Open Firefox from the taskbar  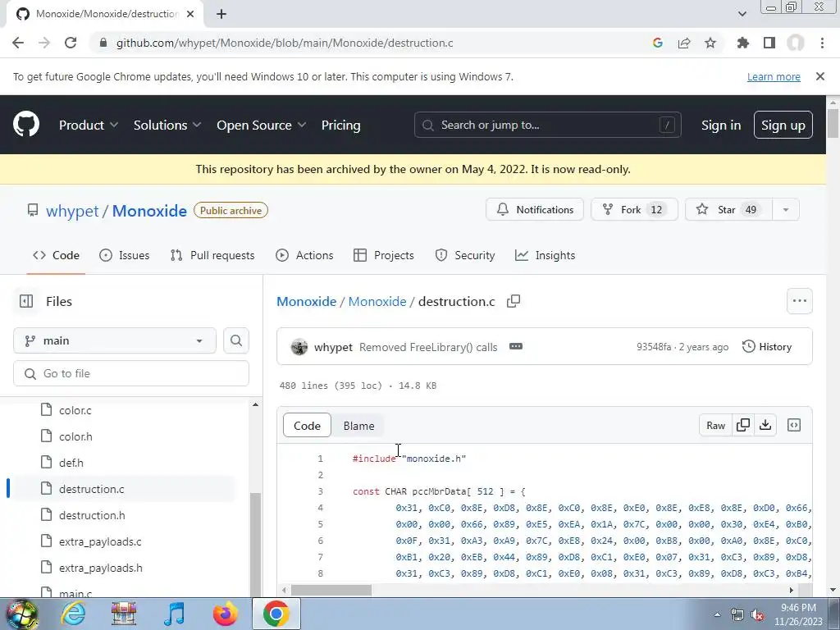click(x=225, y=614)
